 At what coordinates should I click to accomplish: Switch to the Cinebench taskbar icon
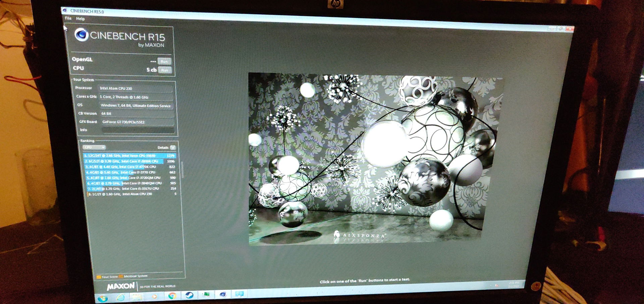click(x=223, y=294)
